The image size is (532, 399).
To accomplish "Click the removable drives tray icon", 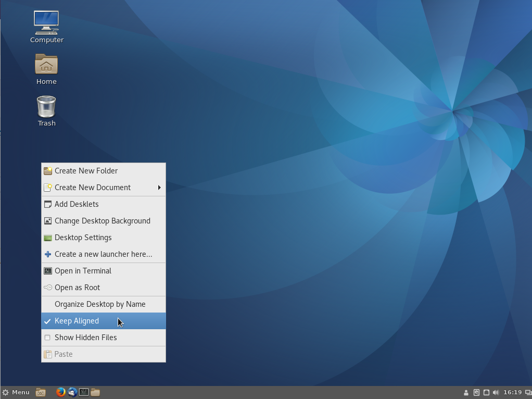I will click(x=477, y=392).
